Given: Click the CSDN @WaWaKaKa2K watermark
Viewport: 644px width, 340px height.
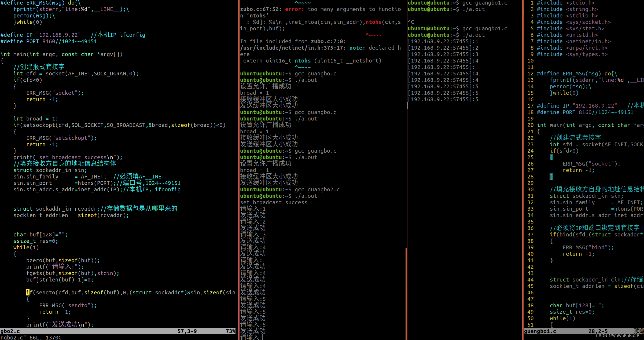Looking at the screenshot, I should (617, 336).
